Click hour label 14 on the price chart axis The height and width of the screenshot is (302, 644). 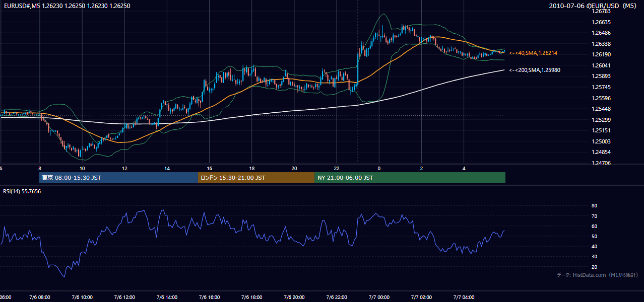pos(167,168)
